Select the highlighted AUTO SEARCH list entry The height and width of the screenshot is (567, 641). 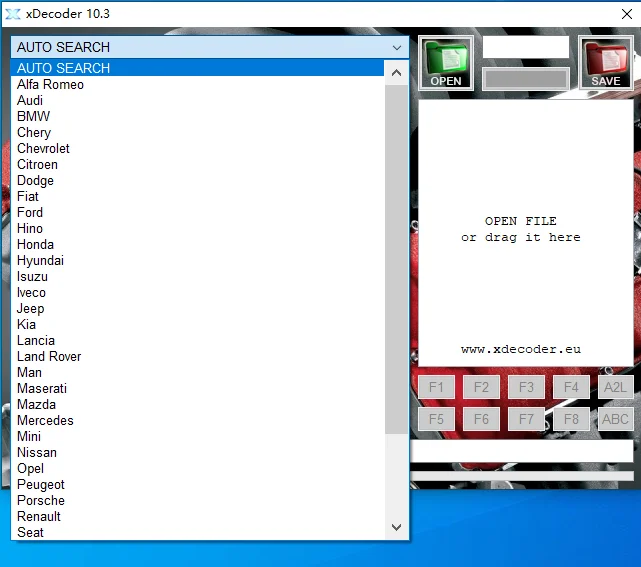(197, 68)
